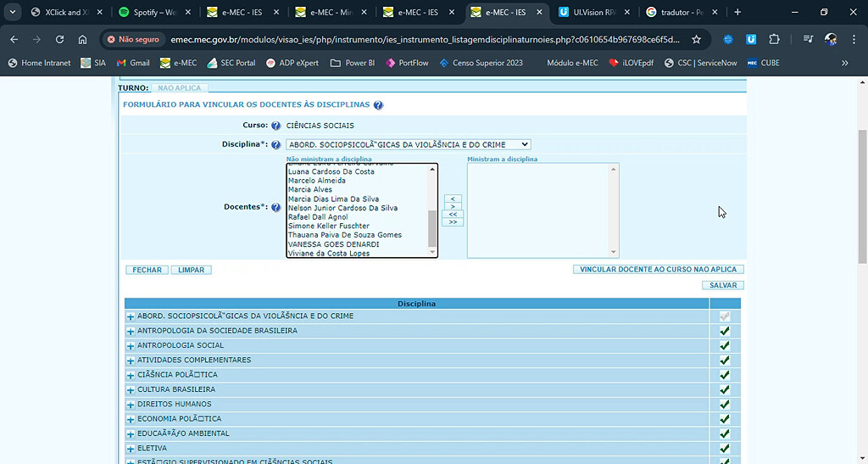Select docente VANESSA GOES DENARDI

tap(334, 244)
